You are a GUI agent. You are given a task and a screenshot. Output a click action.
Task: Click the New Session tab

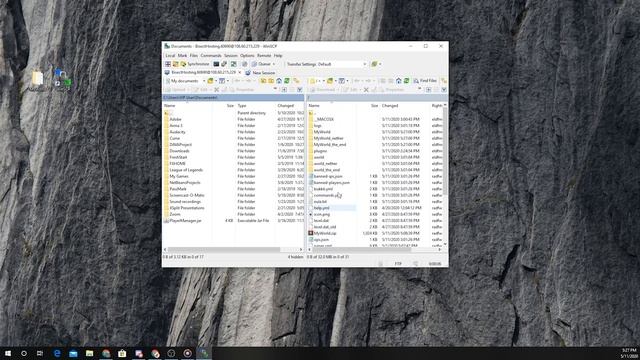[x=260, y=73]
